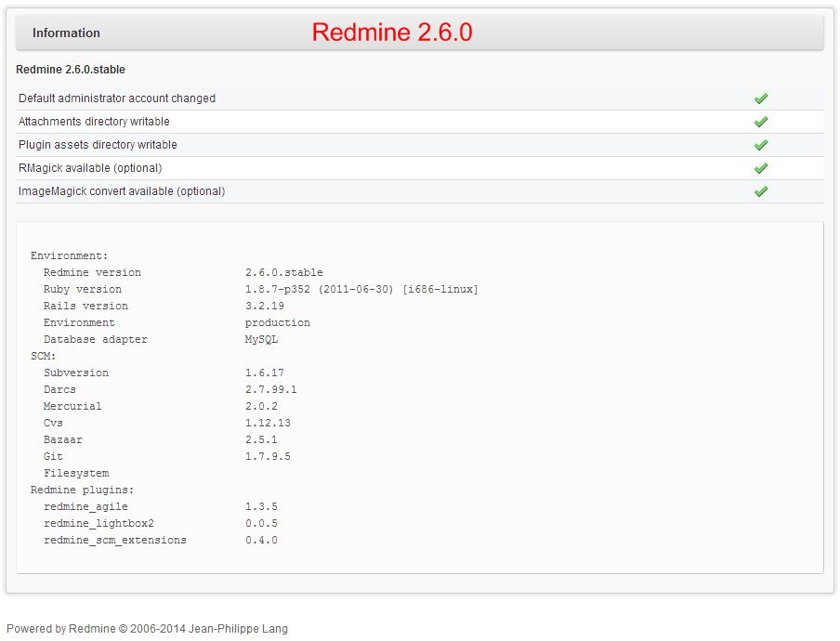
Task: Click the green tick next to RMagick available
Action: pos(761,168)
